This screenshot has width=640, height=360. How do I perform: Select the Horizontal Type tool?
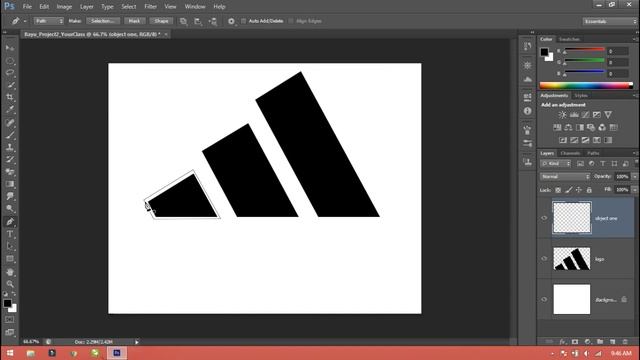point(10,234)
